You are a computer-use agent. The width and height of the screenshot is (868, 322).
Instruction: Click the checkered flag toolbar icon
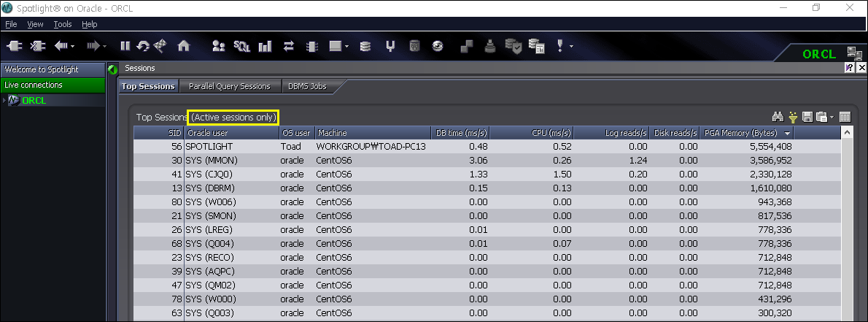coord(160,46)
